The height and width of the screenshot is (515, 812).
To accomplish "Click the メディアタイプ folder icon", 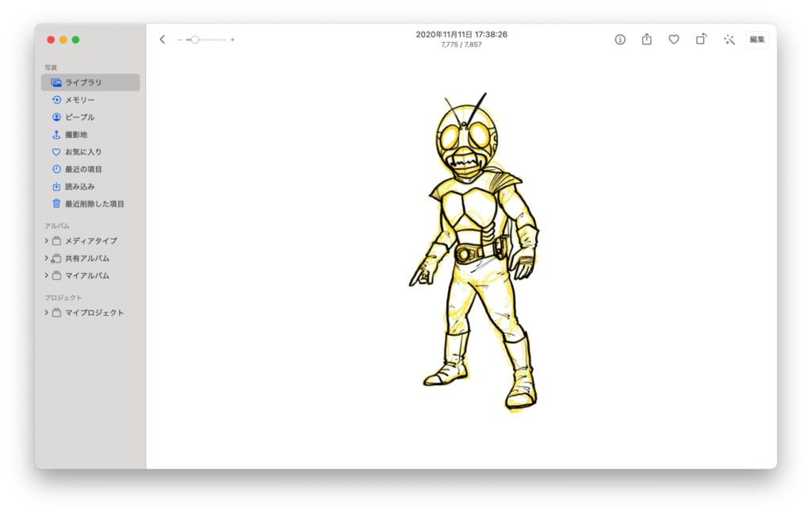I will [x=56, y=241].
